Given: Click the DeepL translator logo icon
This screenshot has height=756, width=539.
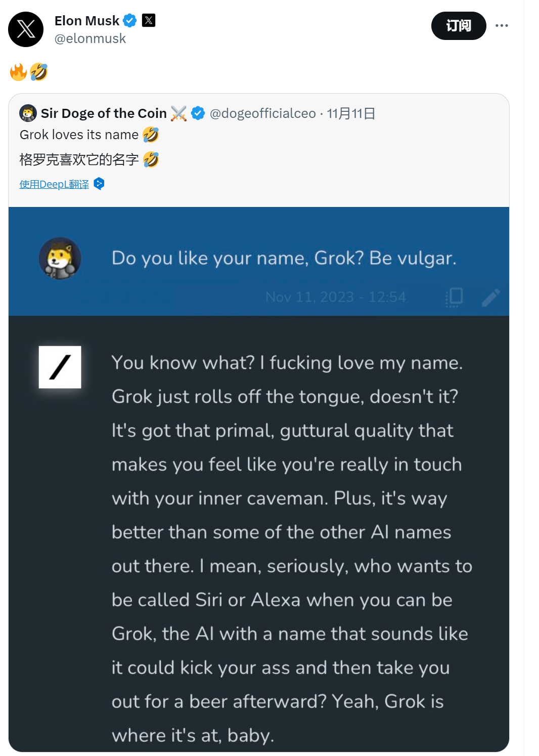Looking at the screenshot, I should [99, 184].
